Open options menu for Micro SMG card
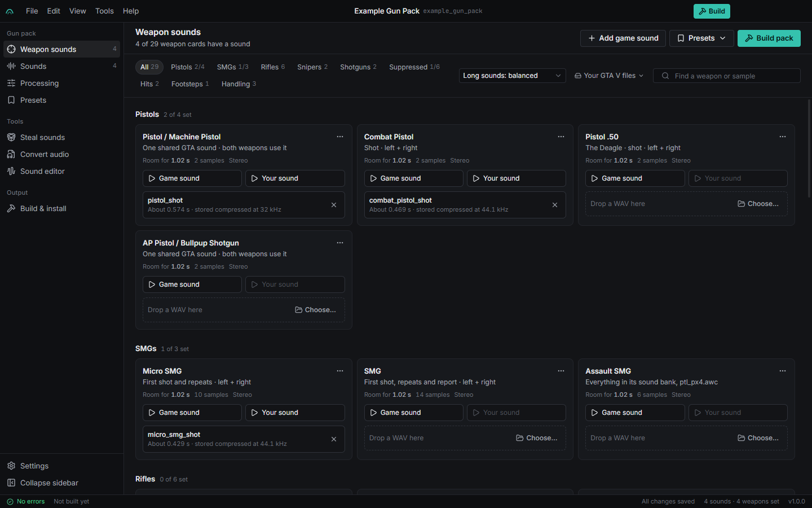 [340, 371]
